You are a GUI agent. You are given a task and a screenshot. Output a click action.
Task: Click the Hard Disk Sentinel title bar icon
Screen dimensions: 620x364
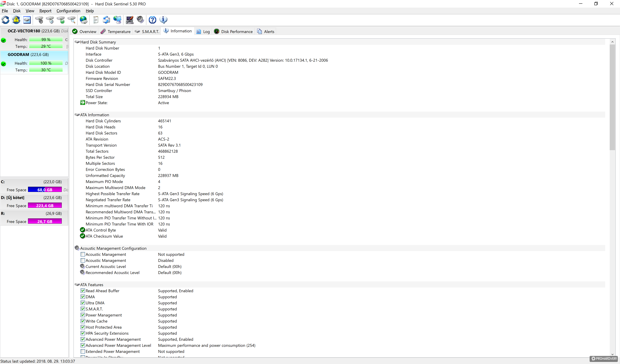coord(3,4)
